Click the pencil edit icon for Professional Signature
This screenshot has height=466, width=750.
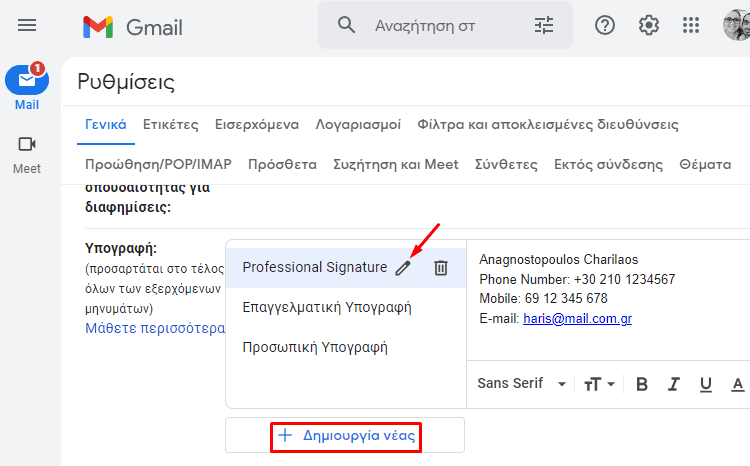click(x=403, y=268)
